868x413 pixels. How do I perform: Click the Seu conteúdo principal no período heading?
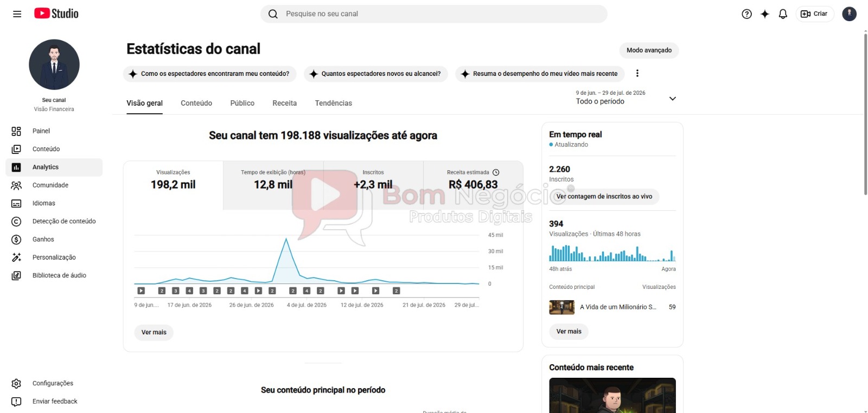323,390
